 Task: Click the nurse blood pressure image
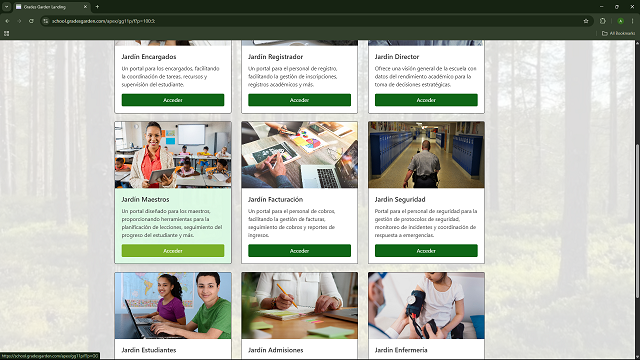(426, 306)
